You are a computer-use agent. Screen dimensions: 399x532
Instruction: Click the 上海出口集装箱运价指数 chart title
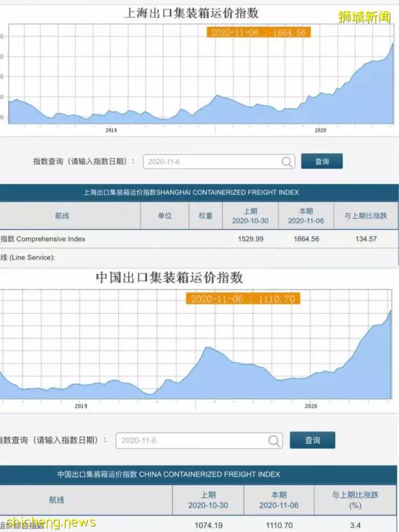click(x=192, y=13)
